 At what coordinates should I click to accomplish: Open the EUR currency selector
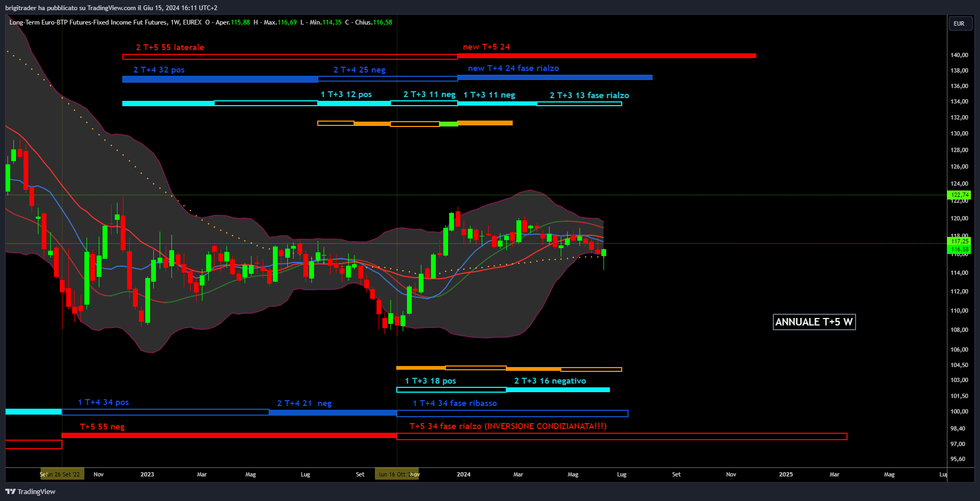tap(959, 23)
